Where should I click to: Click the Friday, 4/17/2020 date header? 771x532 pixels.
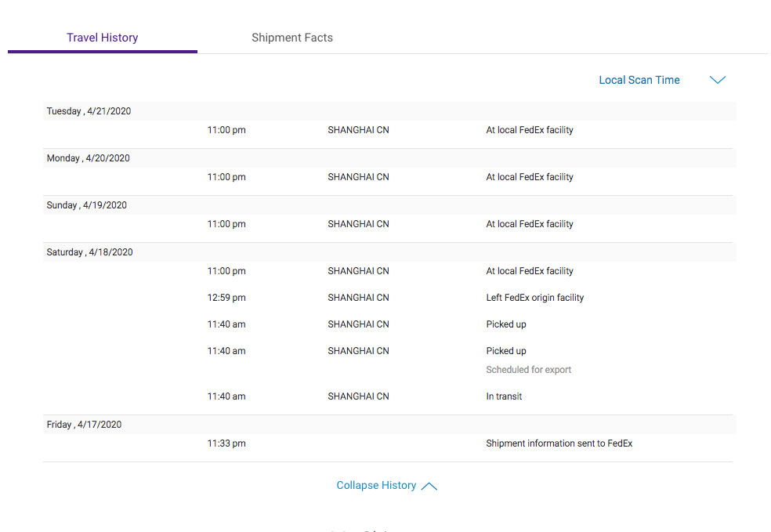coord(389,425)
